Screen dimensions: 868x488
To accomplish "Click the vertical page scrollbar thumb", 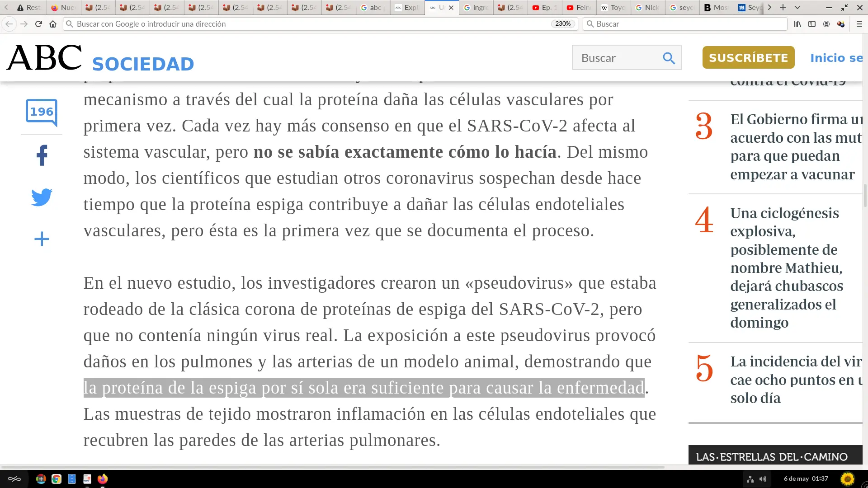I will (865, 195).
